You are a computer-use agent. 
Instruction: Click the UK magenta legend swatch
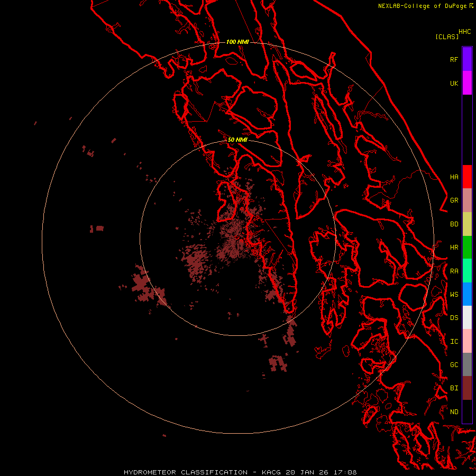tap(467, 83)
